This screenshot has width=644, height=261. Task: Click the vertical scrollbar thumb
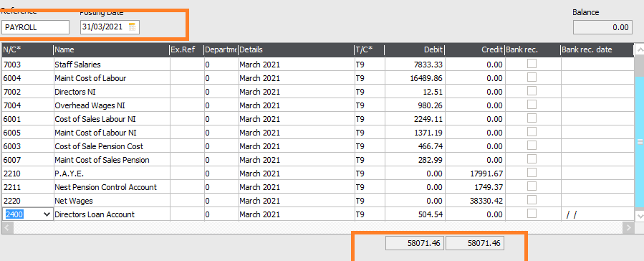click(639, 142)
